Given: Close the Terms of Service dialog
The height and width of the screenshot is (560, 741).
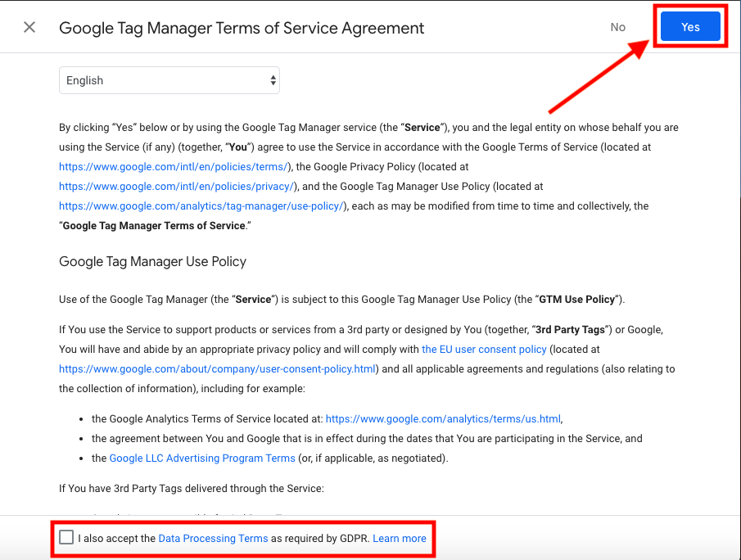Looking at the screenshot, I should (29, 27).
